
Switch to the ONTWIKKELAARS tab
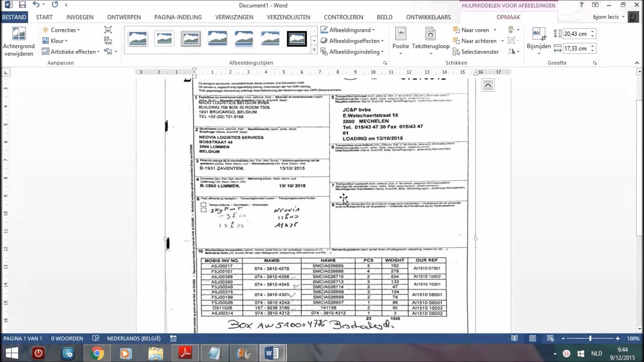(x=428, y=17)
